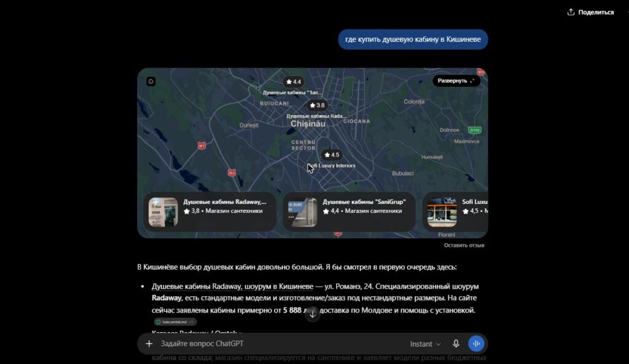Click the Оставить отзыв feedback link
629x364 pixels.
464,246
